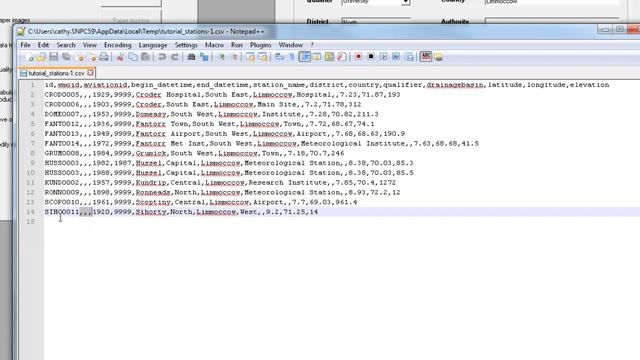
Task: Open Qualifier dropdown in background window
Action: [405, 2]
